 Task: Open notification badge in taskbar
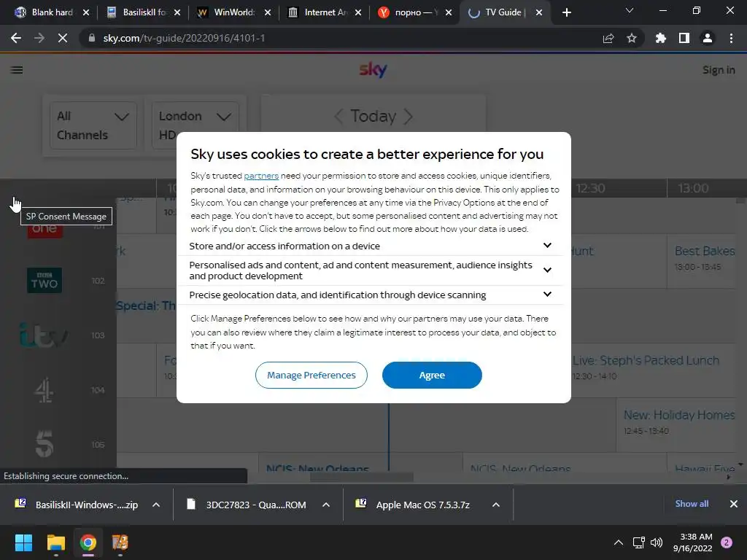coord(727,542)
